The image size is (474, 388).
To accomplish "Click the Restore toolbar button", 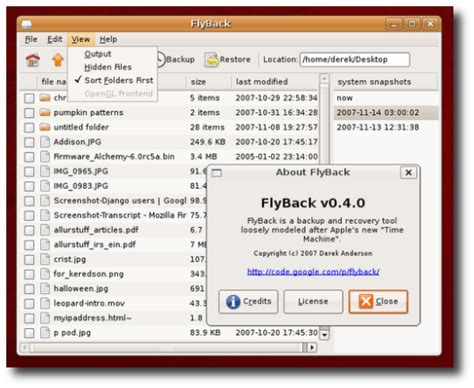I will 228,60.
